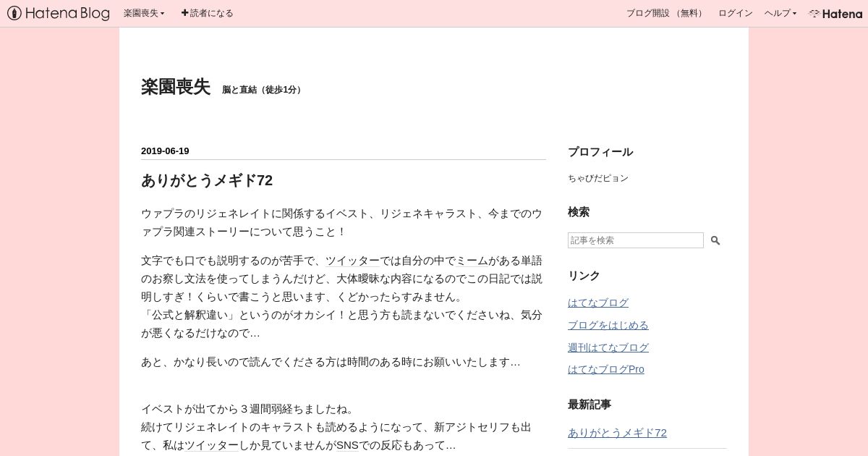The height and width of the screenshot is (456, 868).
Task: Open the article title ありがとうメギド72
Action: click(x=207, y=180)
